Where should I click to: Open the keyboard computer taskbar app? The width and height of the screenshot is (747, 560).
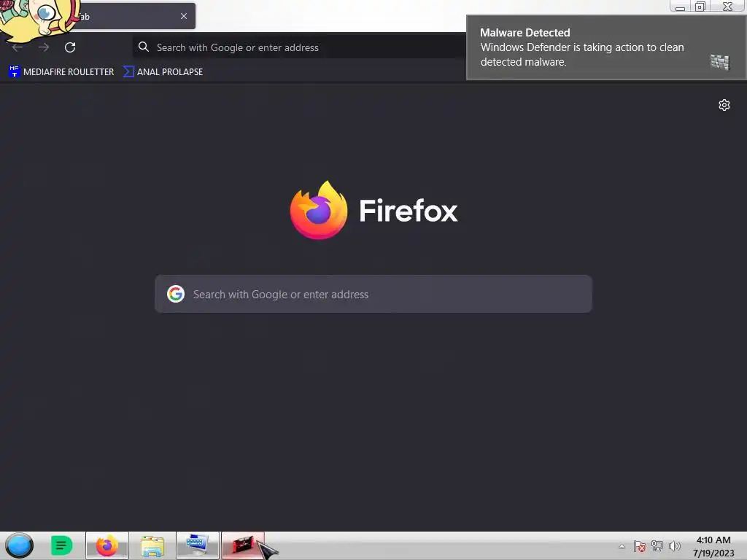tap(197, 545)
